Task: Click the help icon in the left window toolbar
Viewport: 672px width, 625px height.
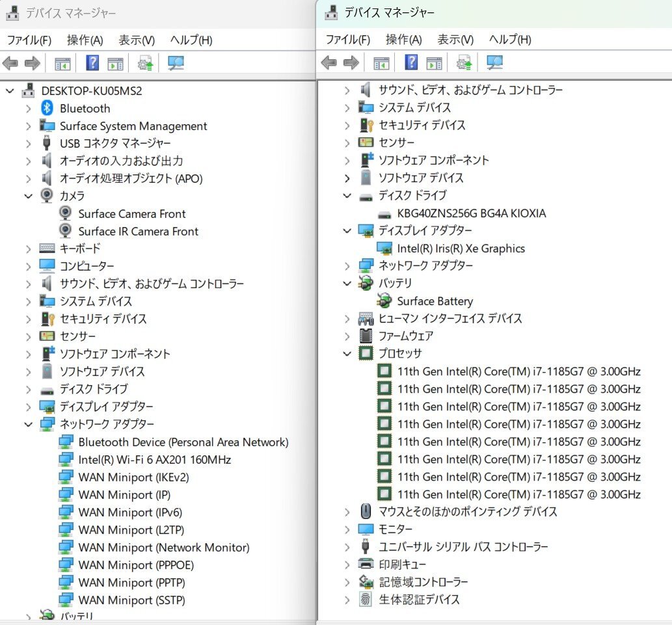Action: point(92,63)
